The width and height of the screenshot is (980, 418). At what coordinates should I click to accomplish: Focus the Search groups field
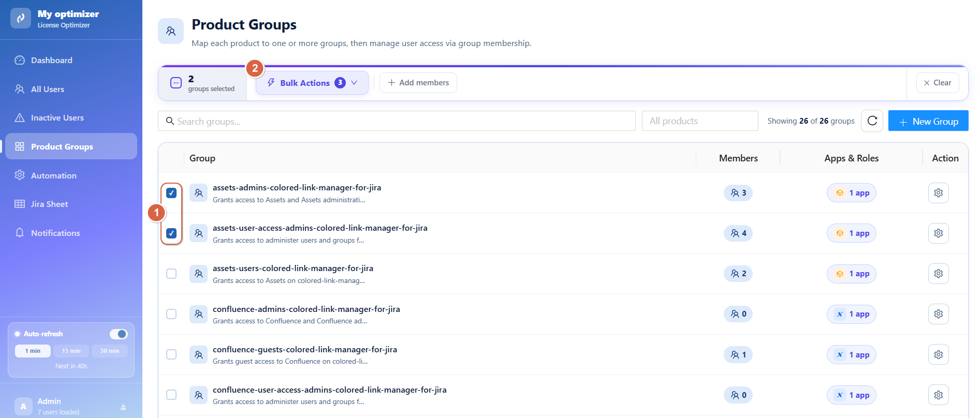397,121
